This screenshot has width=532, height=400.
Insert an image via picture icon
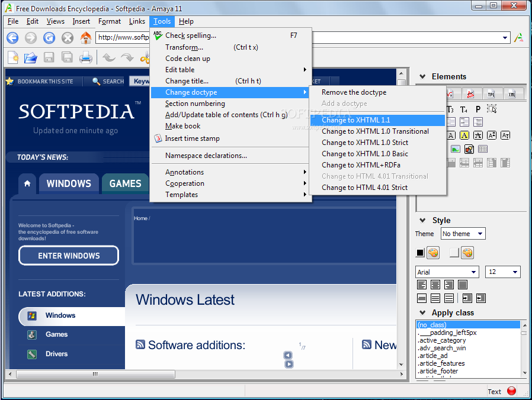pos(456,149)
